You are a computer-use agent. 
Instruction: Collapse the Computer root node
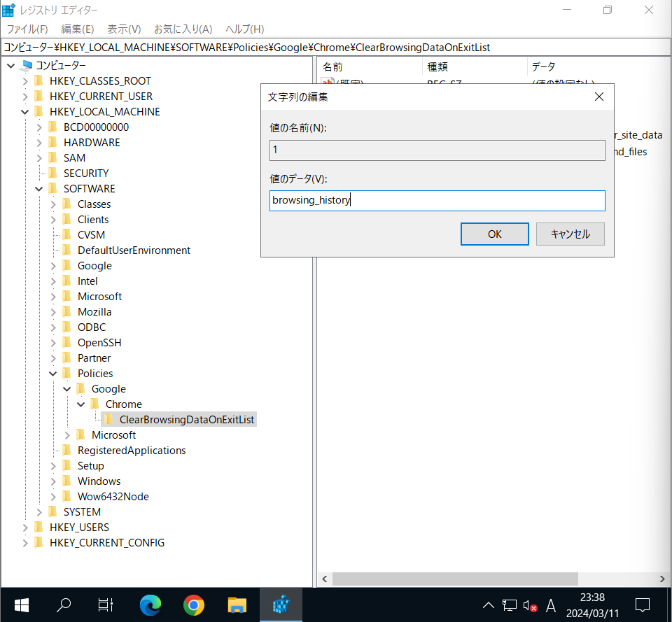[11, 66]
